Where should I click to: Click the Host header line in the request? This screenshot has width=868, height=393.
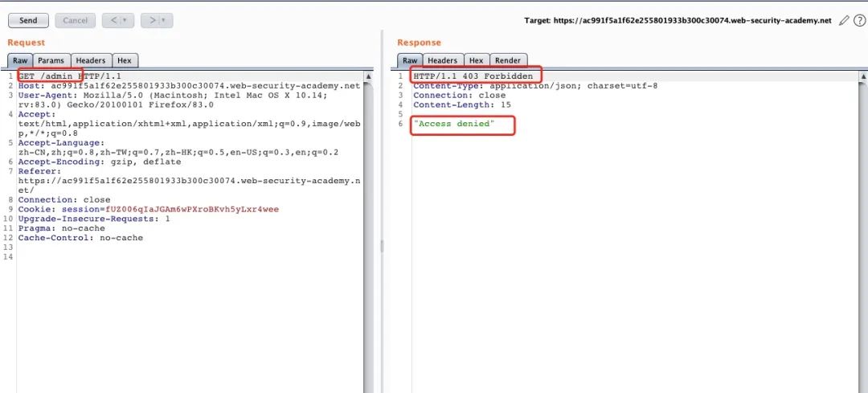tap(190, 86)
